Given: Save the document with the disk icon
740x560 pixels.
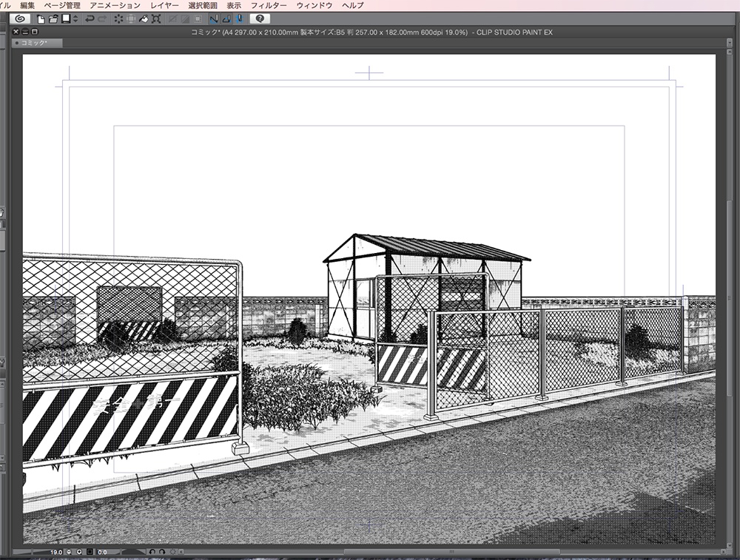Looking at the screenshot, I should pyautogui.click(x=66, y=19).
